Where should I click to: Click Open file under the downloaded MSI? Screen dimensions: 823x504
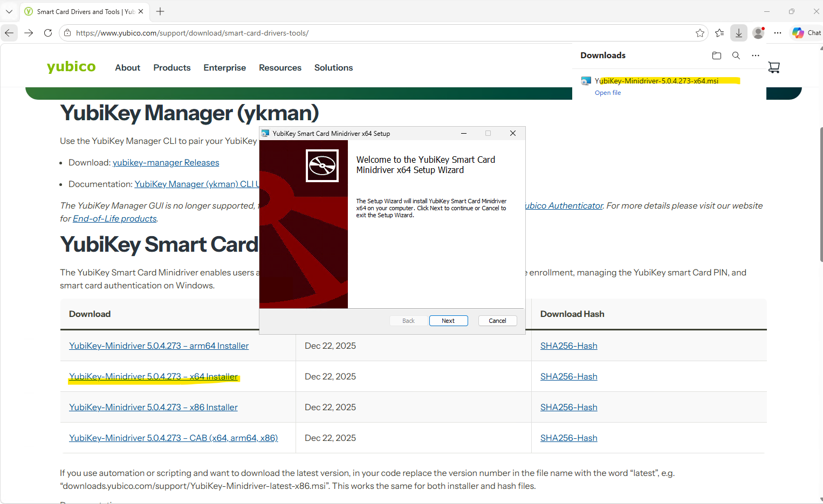pyautogui.click(x=608, y=93)
